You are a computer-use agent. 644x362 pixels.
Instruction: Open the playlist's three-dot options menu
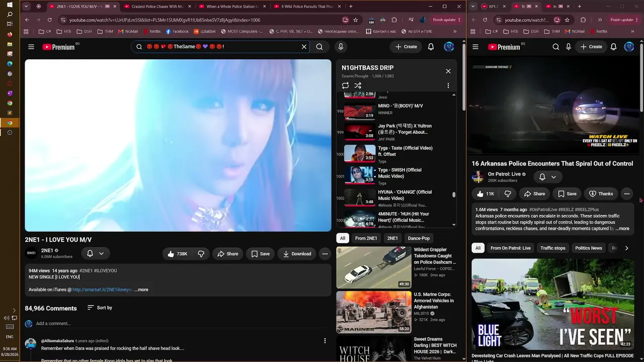pos(448,85)
